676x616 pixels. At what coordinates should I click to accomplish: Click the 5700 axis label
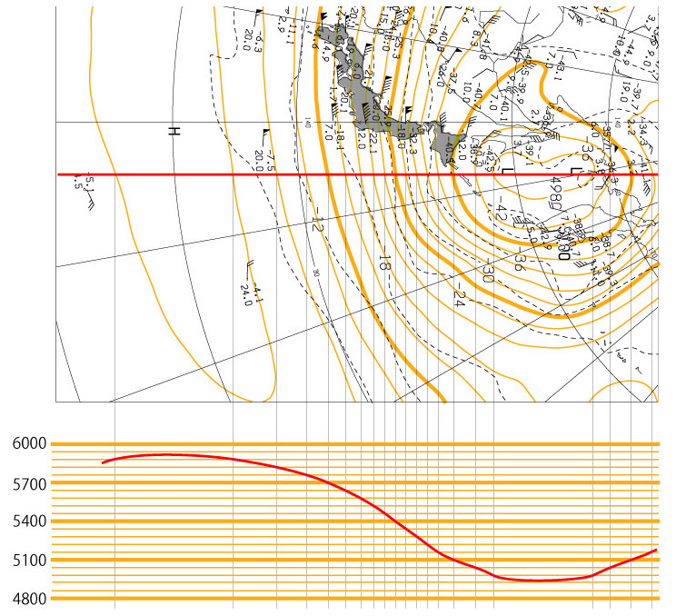coord(29,482)
